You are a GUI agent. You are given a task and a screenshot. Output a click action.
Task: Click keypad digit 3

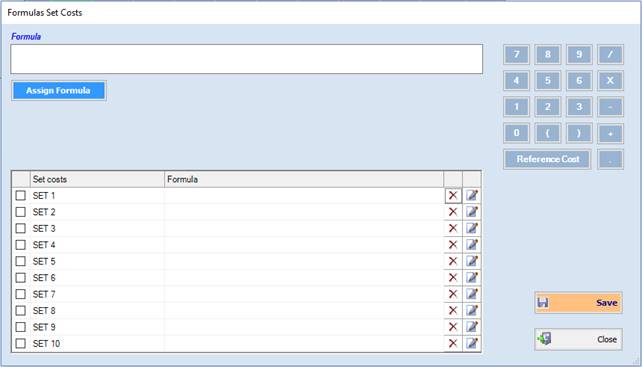click(579, 106)
